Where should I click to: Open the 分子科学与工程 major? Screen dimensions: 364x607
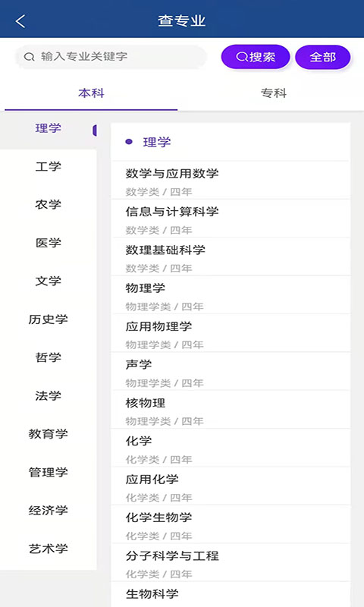pos(231,563)
